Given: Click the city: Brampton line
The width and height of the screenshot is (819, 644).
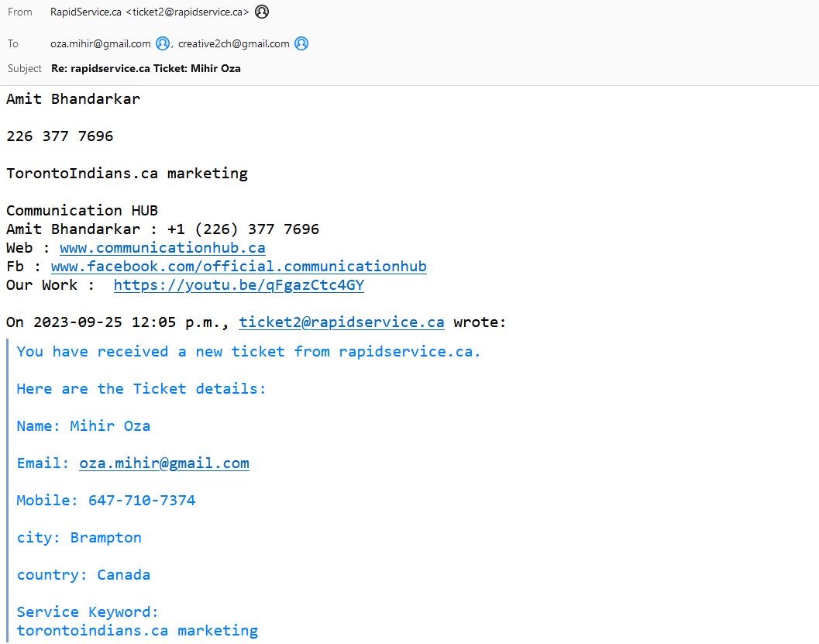Looking at the screenshot, I should point(79,538).
